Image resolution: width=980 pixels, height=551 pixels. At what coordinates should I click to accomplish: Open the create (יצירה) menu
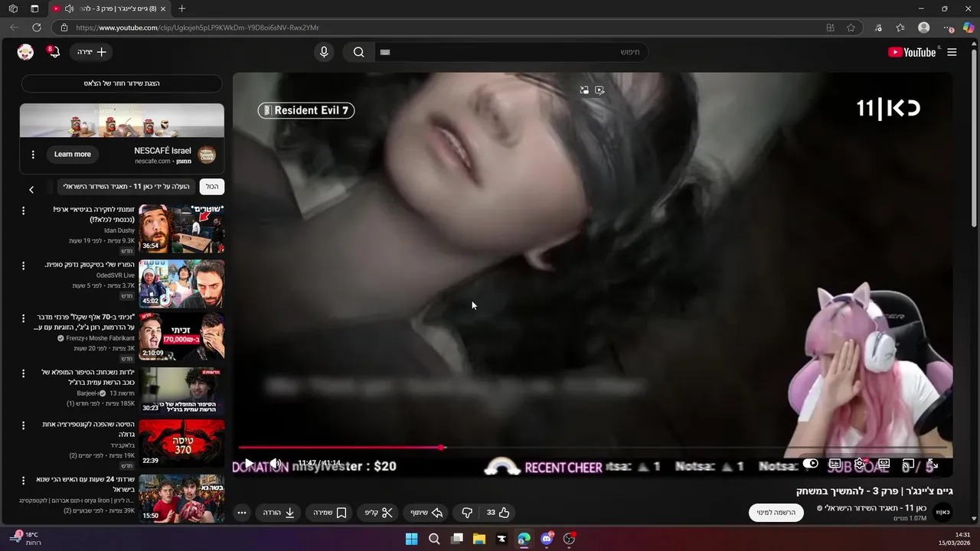(x=92, y=52)
